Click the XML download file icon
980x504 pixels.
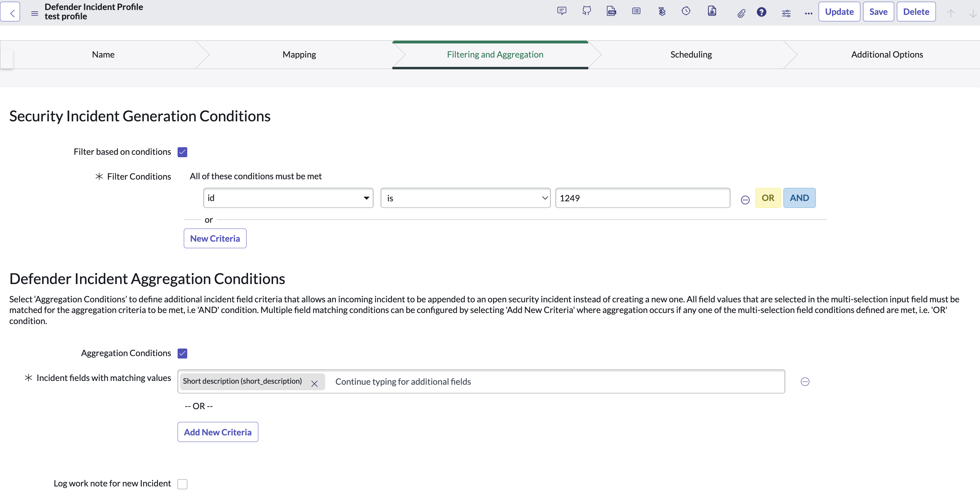[x=712, y=11]
